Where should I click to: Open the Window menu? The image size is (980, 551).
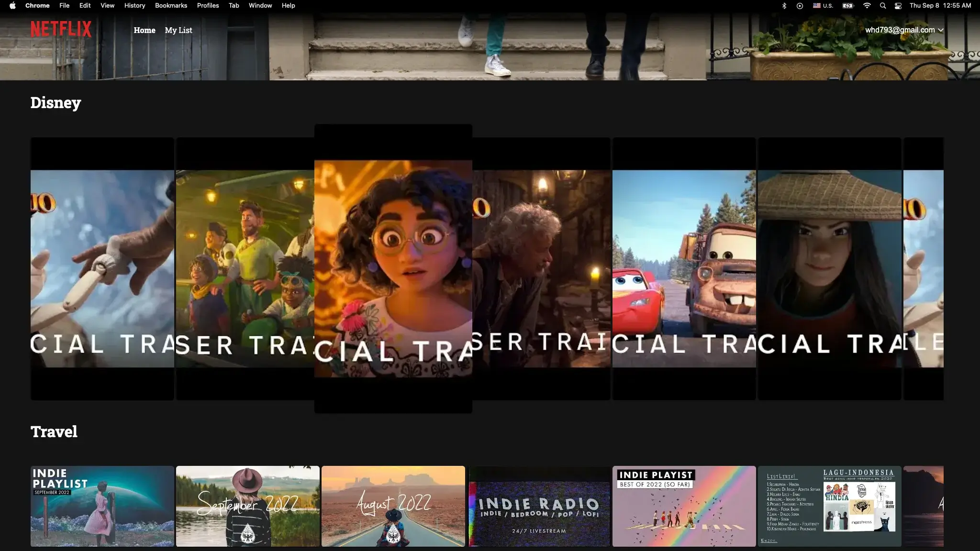260,6
